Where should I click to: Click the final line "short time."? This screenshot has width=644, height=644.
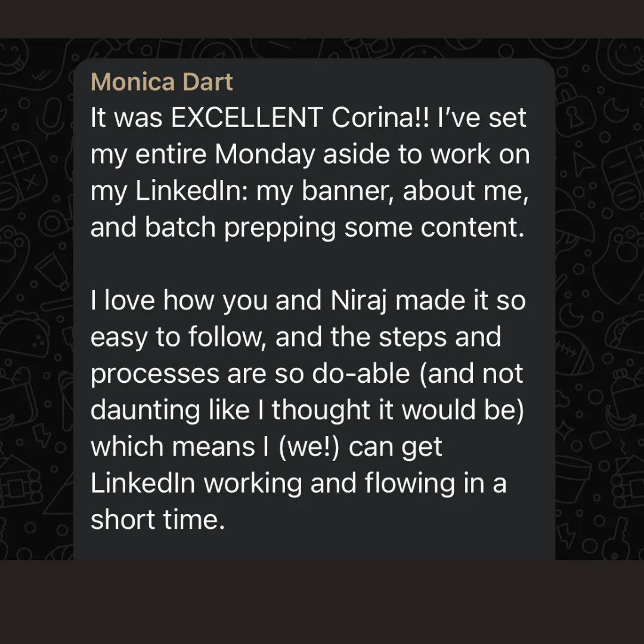[157, 519]
